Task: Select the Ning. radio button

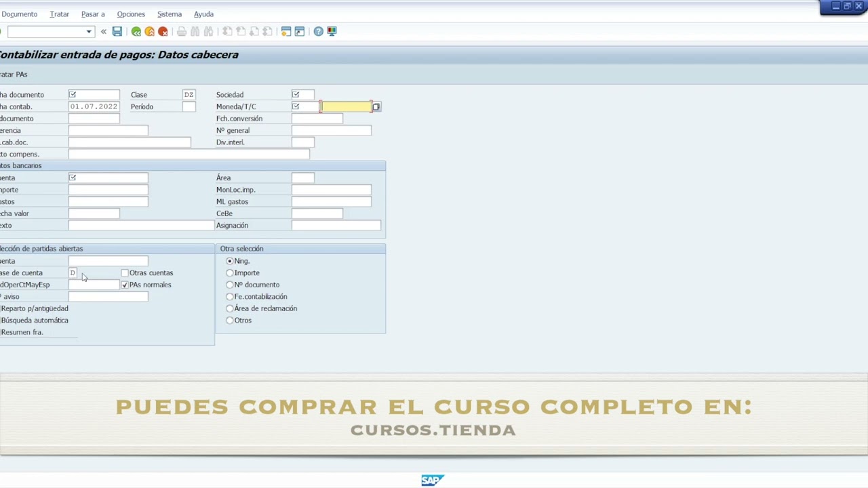Action: pos(230,261)
